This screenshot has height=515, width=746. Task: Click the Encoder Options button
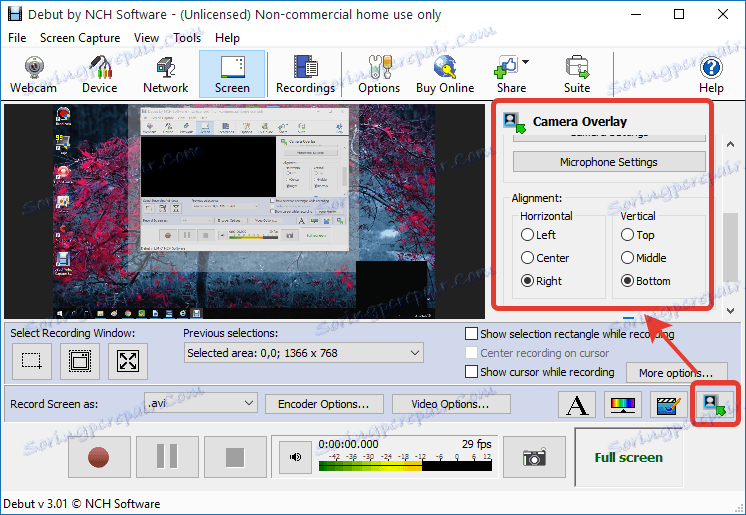tap(324, 404)
